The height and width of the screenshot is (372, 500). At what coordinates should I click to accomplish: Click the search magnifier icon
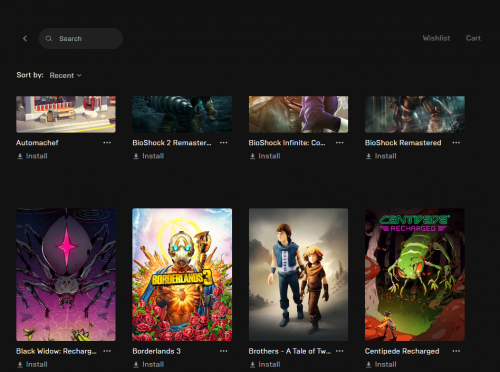pos(49,38)
